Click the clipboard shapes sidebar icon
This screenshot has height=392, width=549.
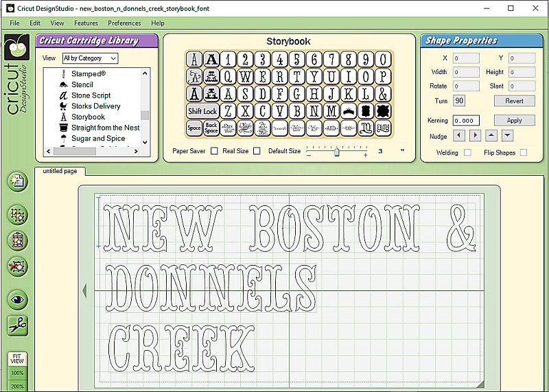18,241
